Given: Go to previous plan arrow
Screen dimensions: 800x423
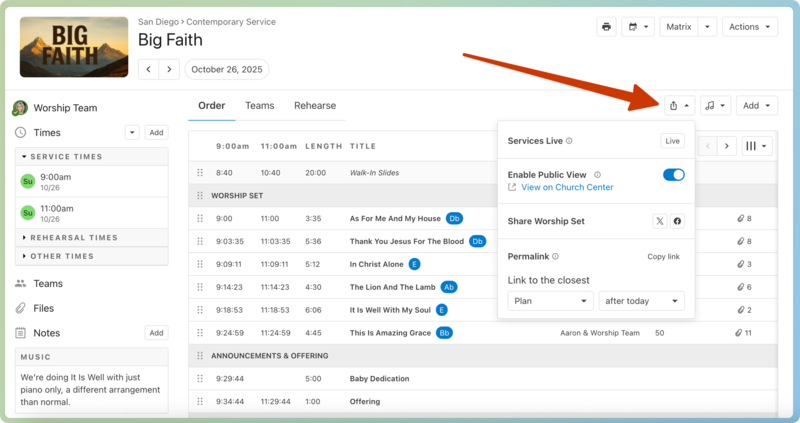Looking at the screenshot, I should pyautogui.click(x=149, y=69).
